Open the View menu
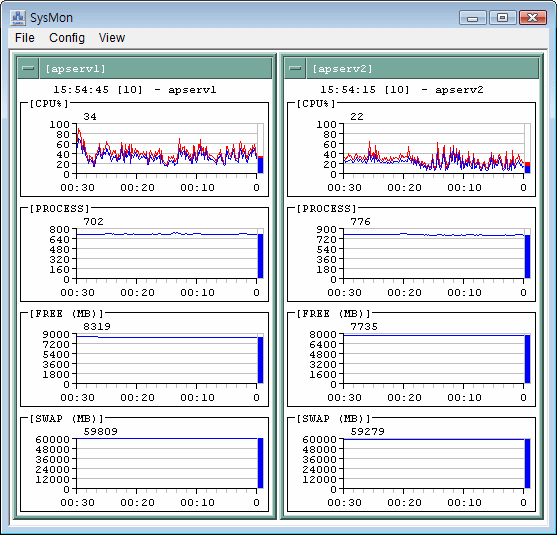This screenshot has width=557, height=535. [112, 38]
